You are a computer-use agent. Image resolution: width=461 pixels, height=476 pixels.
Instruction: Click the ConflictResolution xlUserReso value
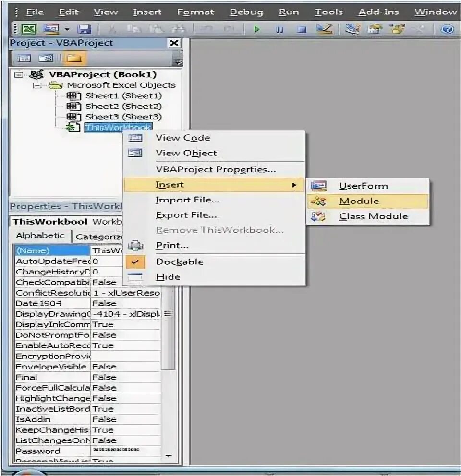[x=125, y=293]
